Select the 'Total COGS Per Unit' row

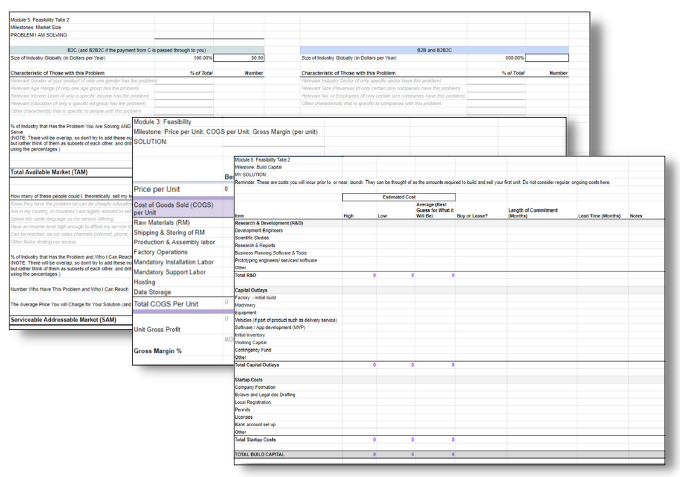click(166, 304)
